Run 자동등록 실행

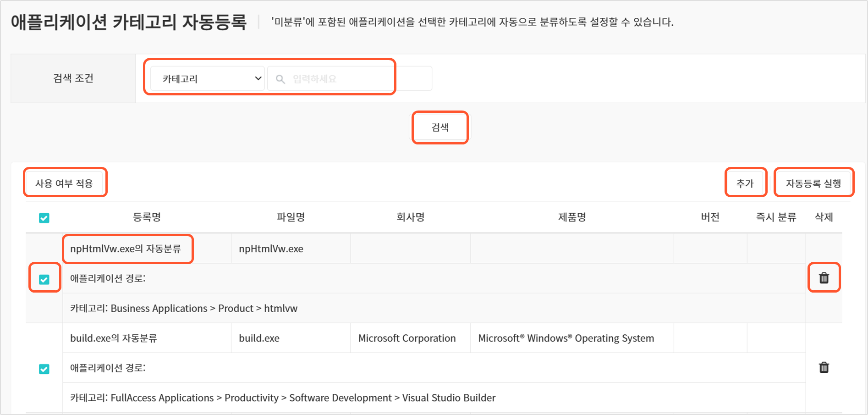click(813, 183)
